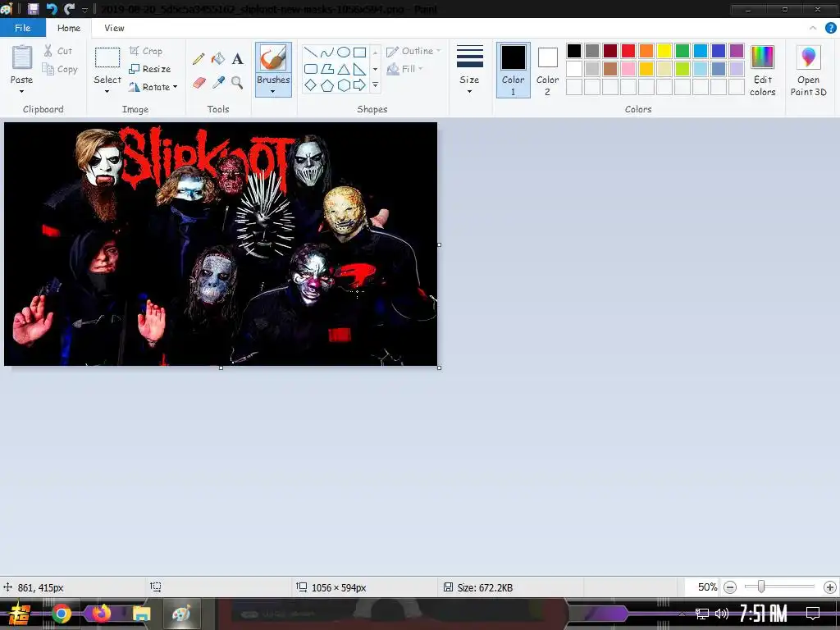
Task: Select the Fill with color bucket tool
Action: pos(218,58)
